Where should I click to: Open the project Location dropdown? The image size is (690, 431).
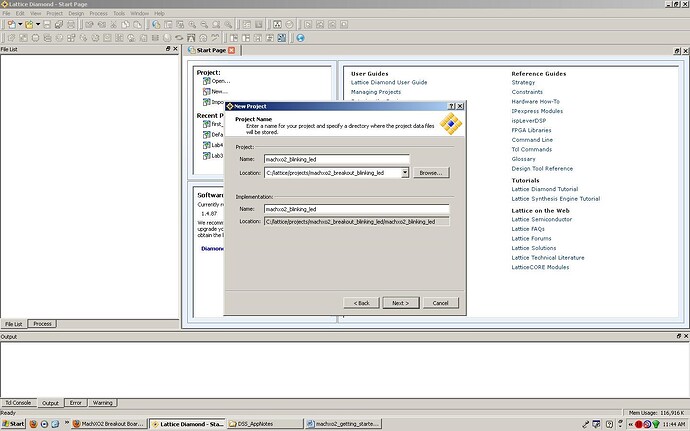(405, 173)
